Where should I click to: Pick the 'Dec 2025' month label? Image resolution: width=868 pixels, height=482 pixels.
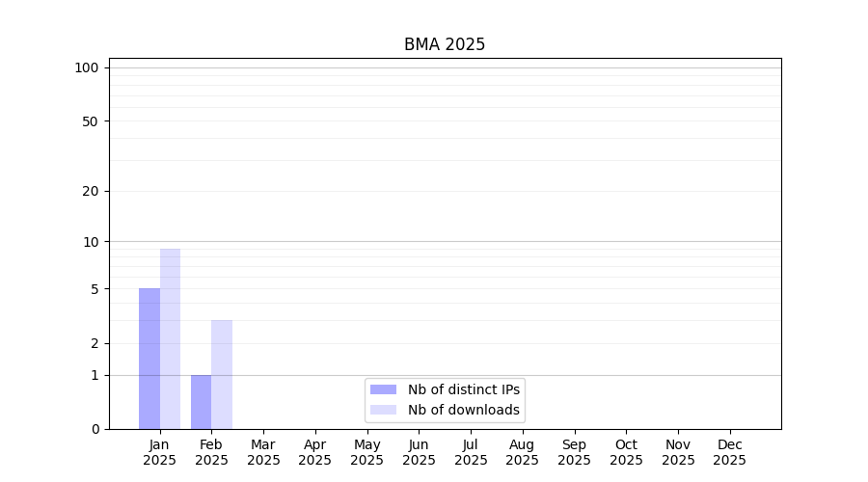coord(729,452)
